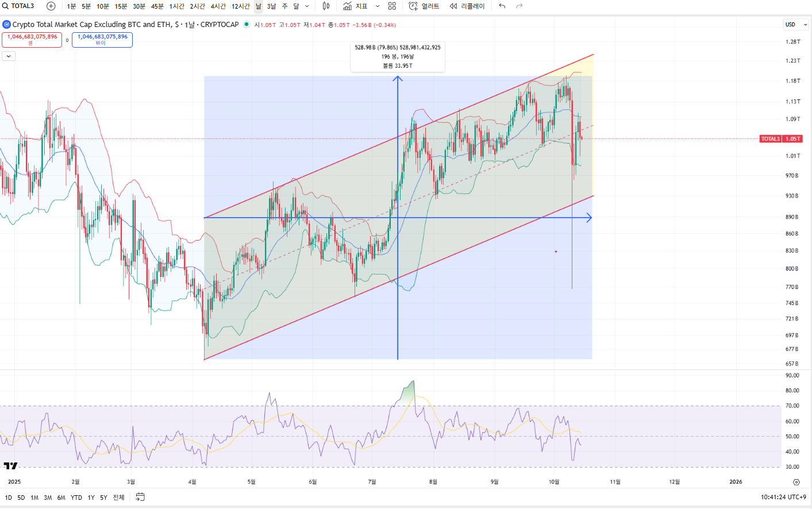This screenshot has width=812, height=509.
Task: Set chart range to 3M
Action: tap(48, 498)
